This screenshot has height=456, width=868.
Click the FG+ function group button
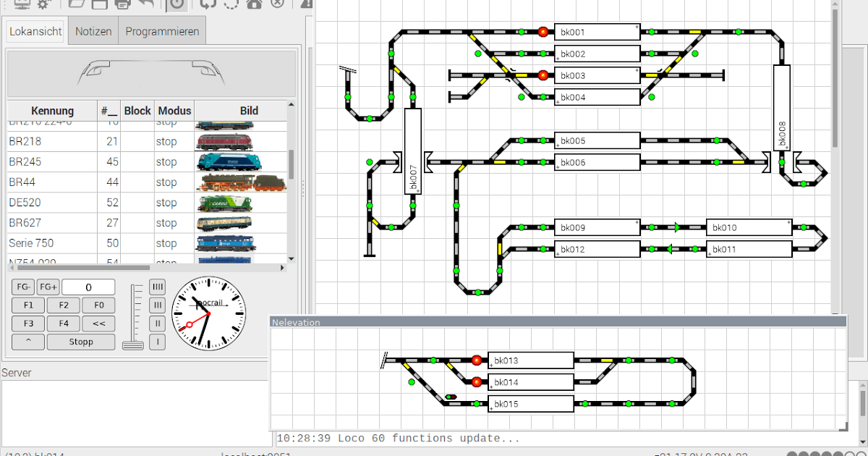pyautogui.click(x=47, y=287)
